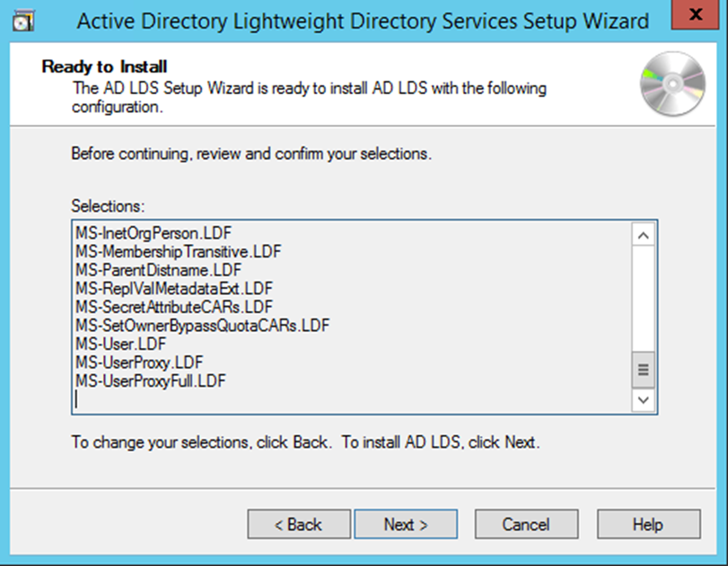The image size is (728, 566).
Task: Click the MS-SetOwnerBypassQuotaCARs.LDF entry
Action: click(203, 325)
